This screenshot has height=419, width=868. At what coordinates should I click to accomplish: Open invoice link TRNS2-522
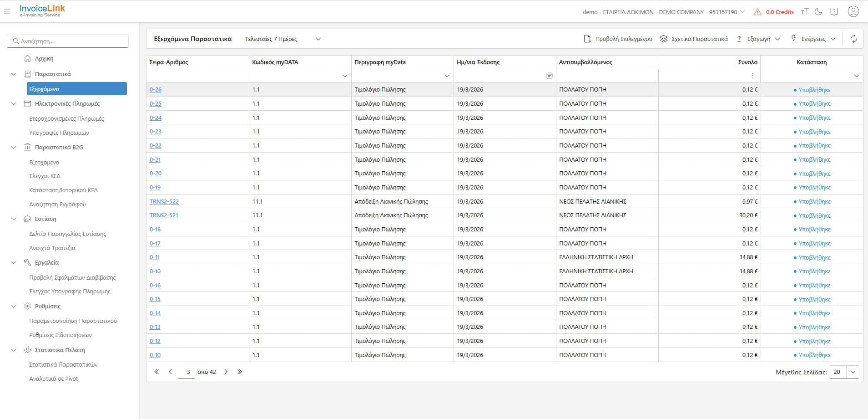pyautogui.click(x=164, y=201)
